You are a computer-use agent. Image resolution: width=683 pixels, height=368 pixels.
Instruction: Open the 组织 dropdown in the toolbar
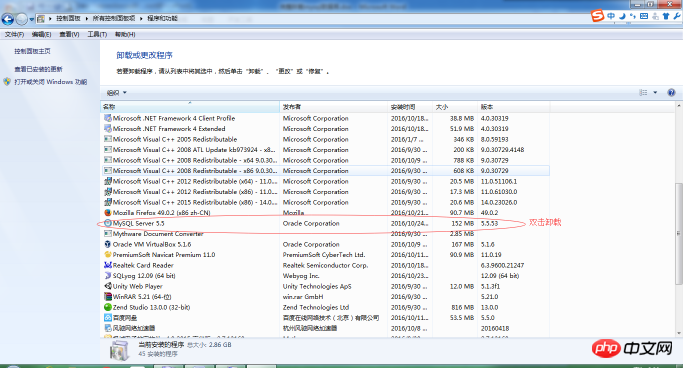pyautogui.click(x=117, y=93)
